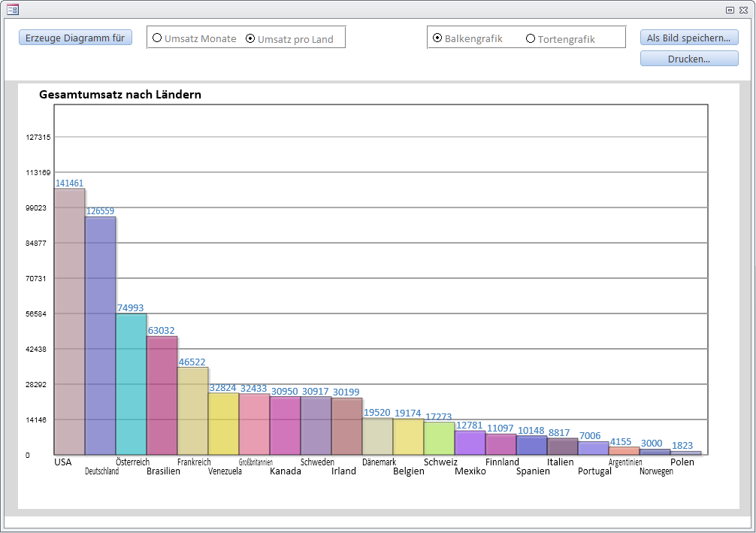Click the form icon in the title bar

pyautogui.click(x=12, y=9)
